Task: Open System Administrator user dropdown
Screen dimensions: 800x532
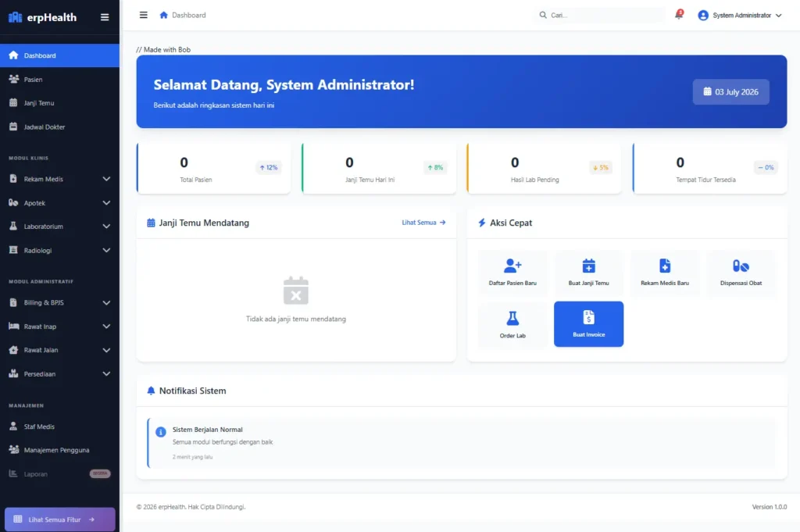Action: tap(739, 16)
